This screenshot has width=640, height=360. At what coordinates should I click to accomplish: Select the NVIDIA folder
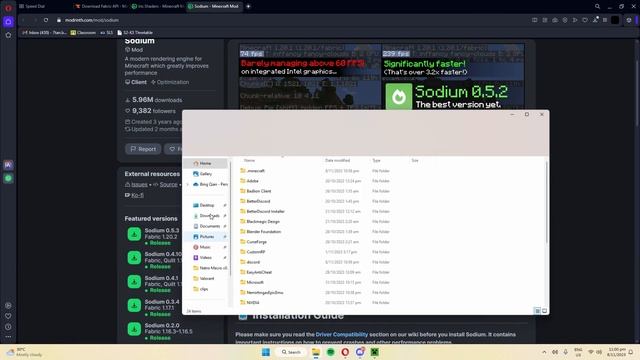coord(253,303)
